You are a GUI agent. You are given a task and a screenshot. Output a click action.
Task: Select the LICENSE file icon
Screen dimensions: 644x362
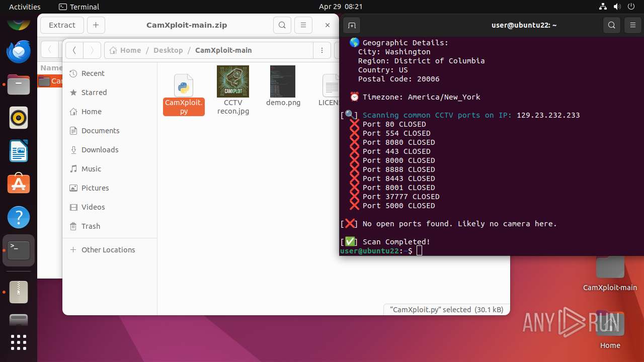point(331,85)
